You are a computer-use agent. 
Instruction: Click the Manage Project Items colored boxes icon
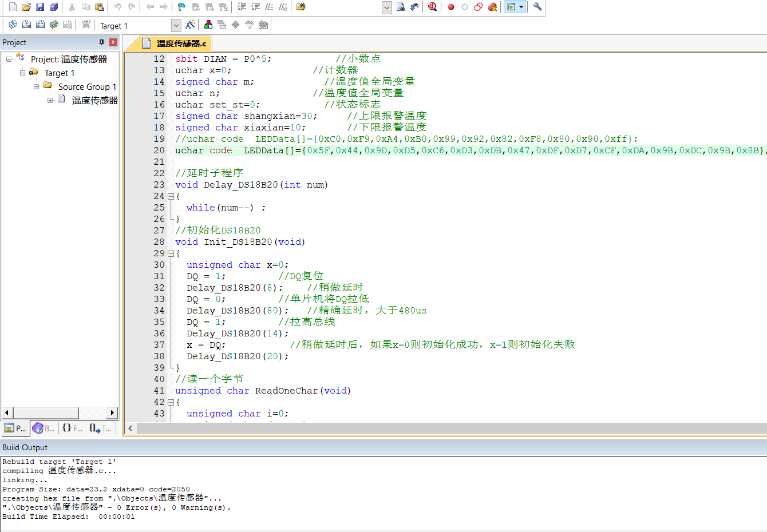(208, 25)
